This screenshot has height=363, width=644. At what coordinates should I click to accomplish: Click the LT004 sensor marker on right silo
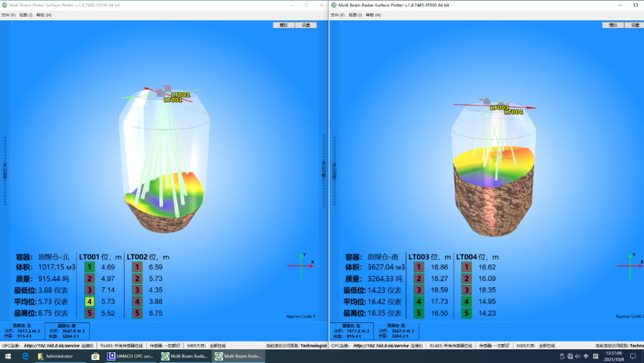[513, 112]
